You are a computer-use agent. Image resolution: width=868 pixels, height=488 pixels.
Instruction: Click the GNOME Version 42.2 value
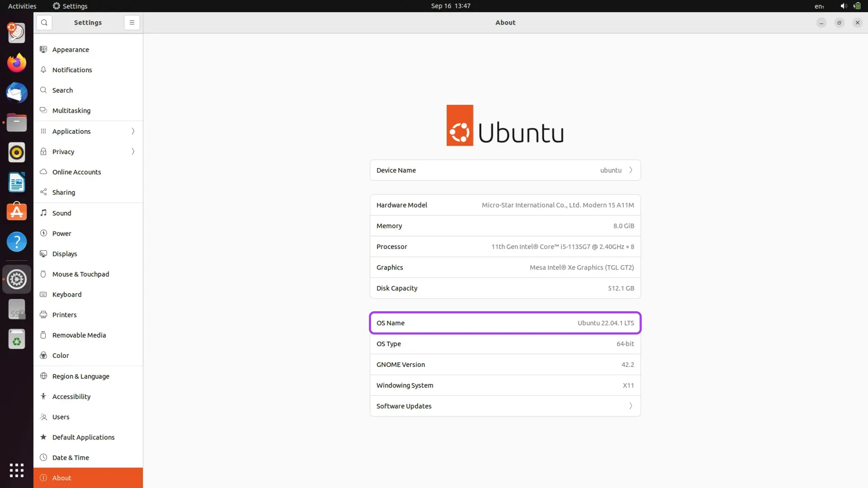(x=627, y=364)
